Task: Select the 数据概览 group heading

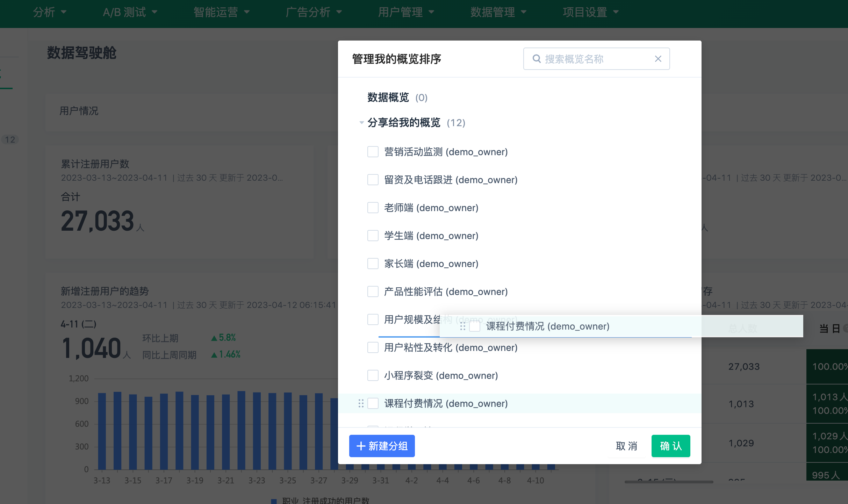Action: tap(388, 98)
